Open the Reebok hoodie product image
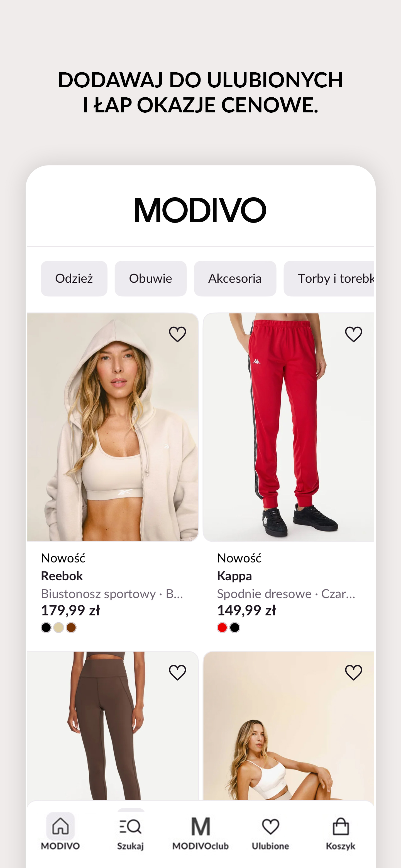The image size is (401, 868). coord(113,427)
